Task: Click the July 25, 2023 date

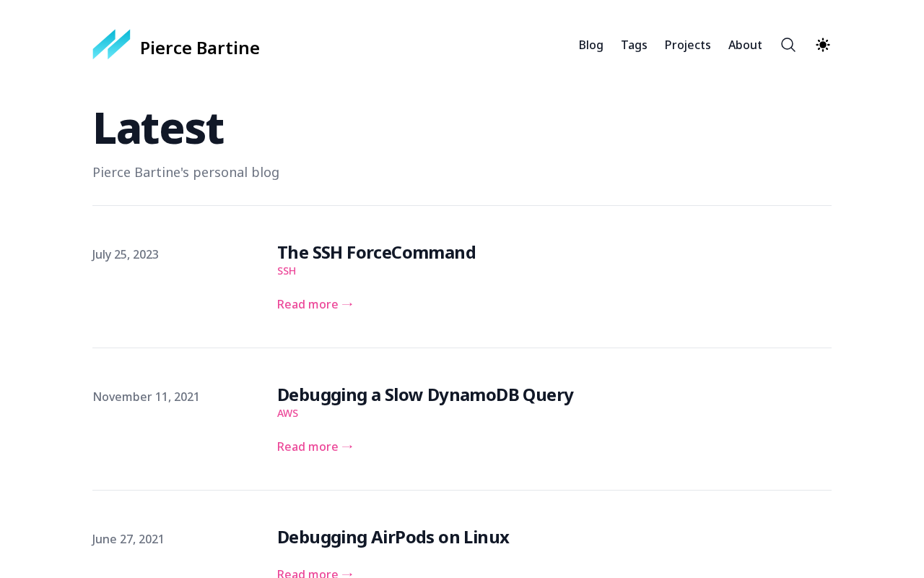Action: (x=126, y=254)
